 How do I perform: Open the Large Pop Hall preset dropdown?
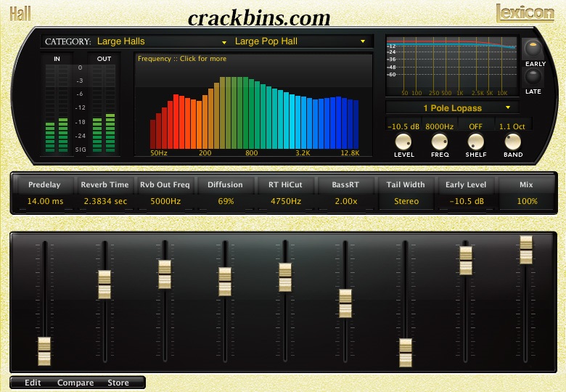300,41
